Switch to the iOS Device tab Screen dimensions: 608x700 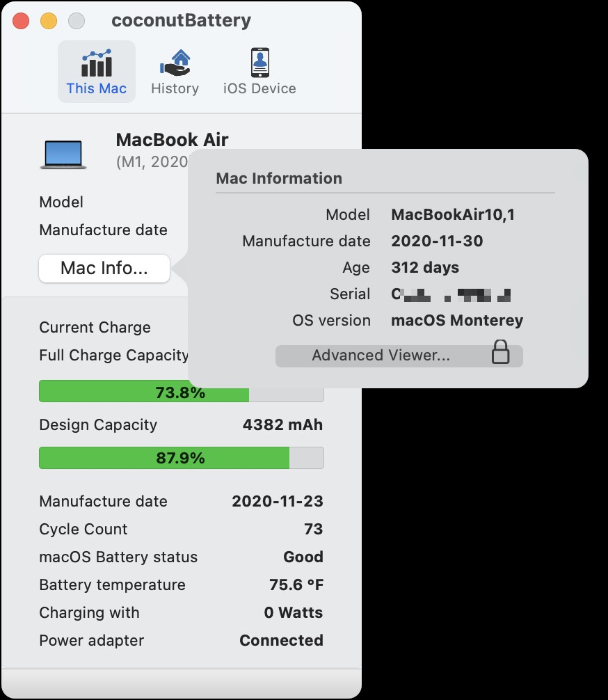point(259,71)
